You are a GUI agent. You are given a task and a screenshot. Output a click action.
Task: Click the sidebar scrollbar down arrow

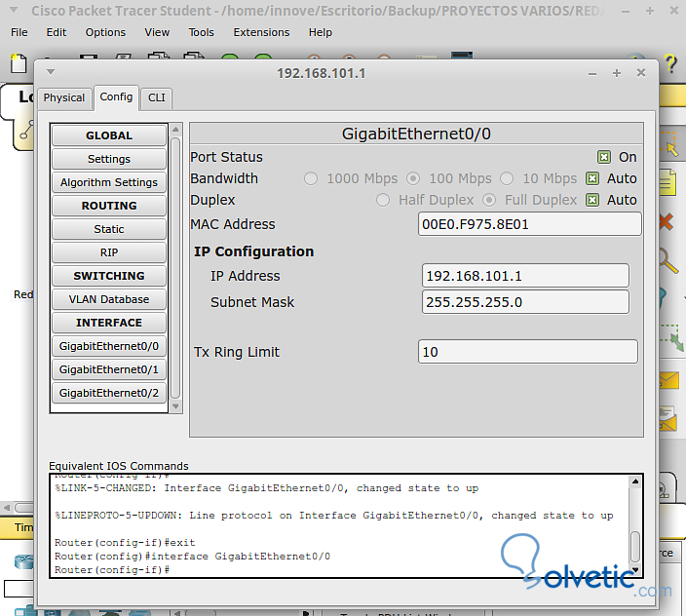point(175,406)
